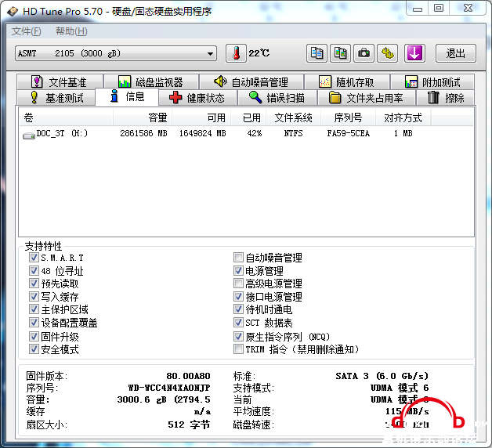
Task: Save screenshot with the camera icon
Action: (x=364, y=53)
